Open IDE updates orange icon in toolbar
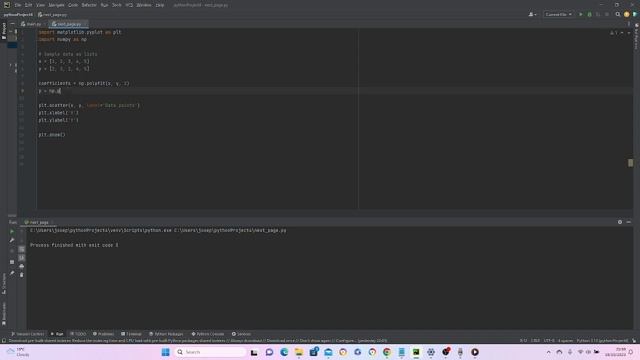 pos(627,14)
